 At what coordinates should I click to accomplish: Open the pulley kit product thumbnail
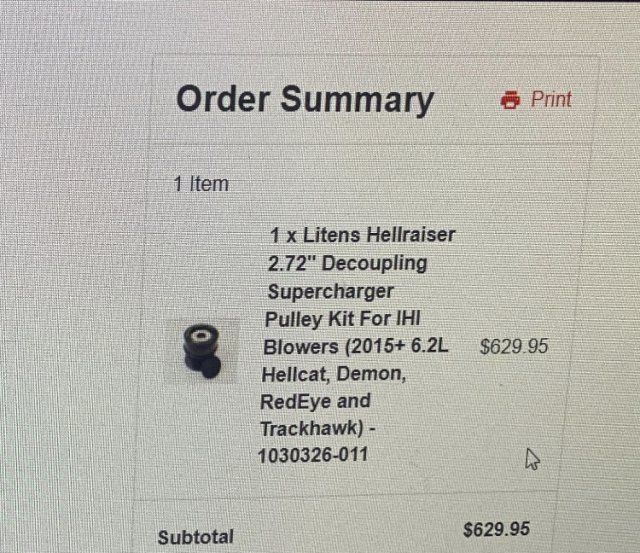pos(202,351)
